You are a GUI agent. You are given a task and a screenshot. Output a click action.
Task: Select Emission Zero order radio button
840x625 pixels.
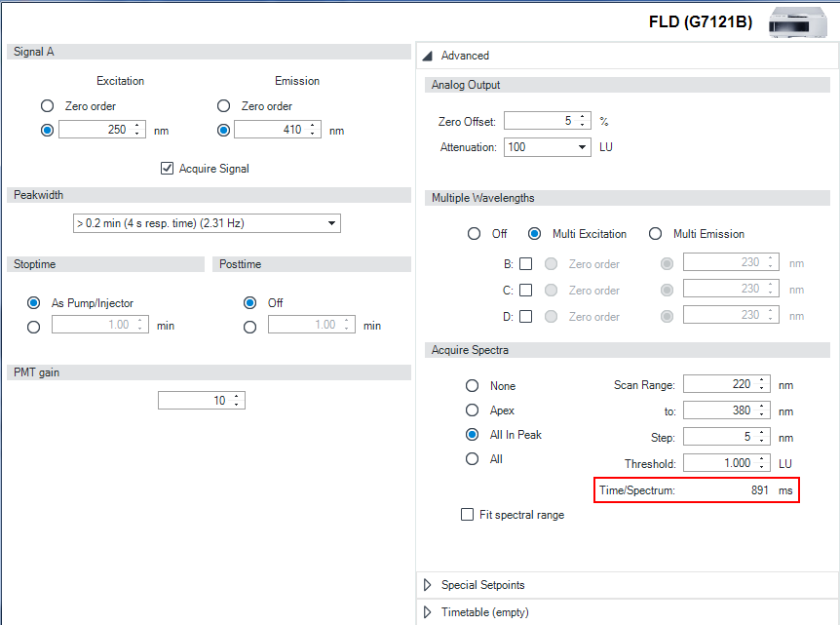point(223,106)
